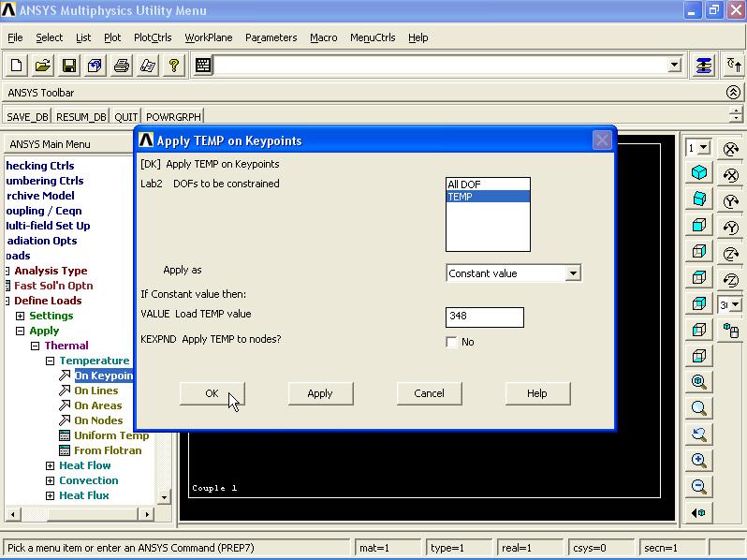Click the Open ANSYS File folder icon
The height and width of the screenshot is (560, 747).
pos(43,66)
